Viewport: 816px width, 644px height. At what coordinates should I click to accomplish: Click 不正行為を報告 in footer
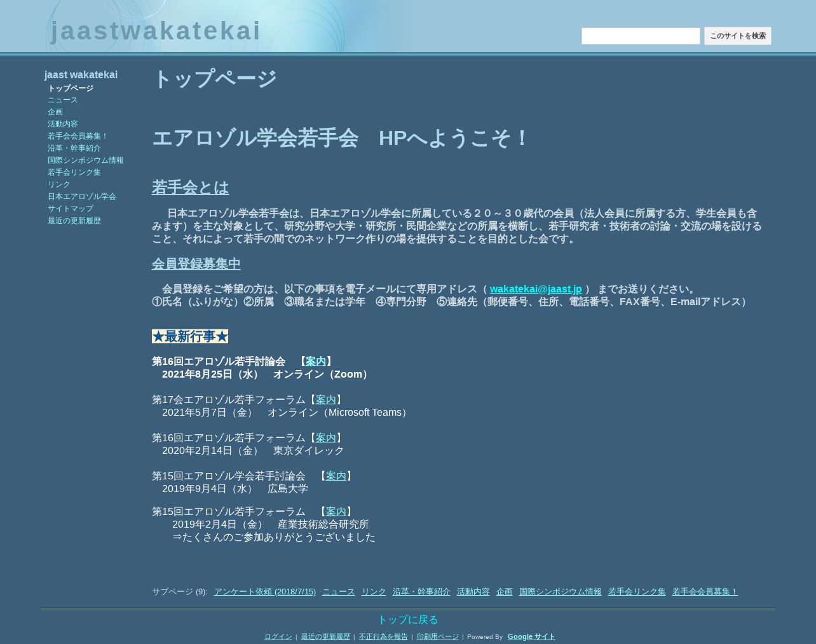tap(383, 636)
